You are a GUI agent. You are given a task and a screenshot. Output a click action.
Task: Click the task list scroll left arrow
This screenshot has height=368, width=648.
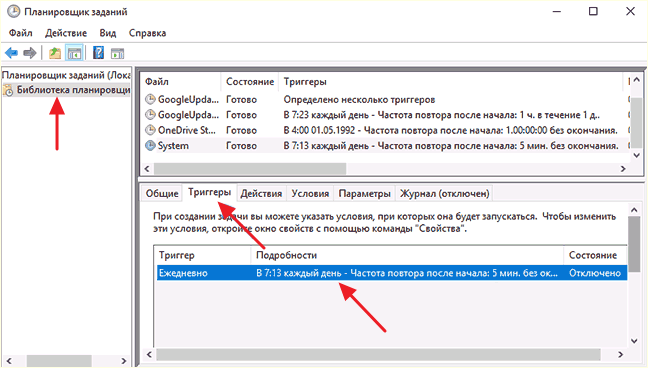coord(147,169)
